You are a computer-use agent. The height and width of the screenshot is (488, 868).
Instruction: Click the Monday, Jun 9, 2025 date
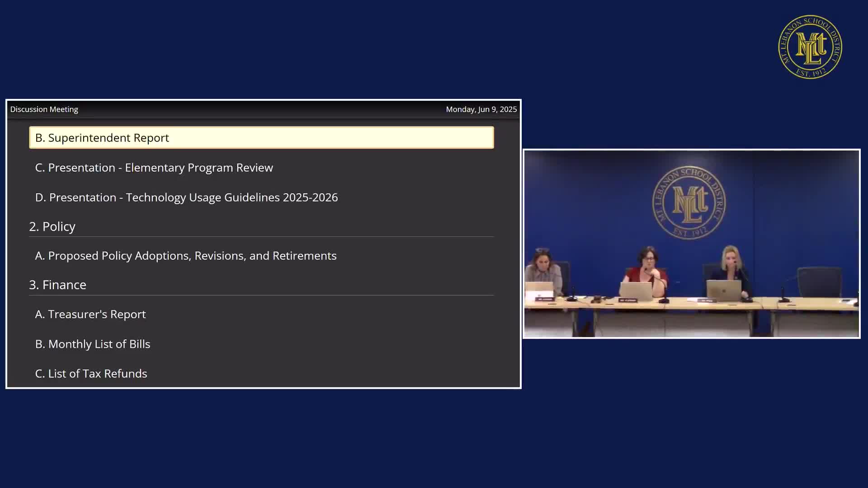[x=481, y=109]
